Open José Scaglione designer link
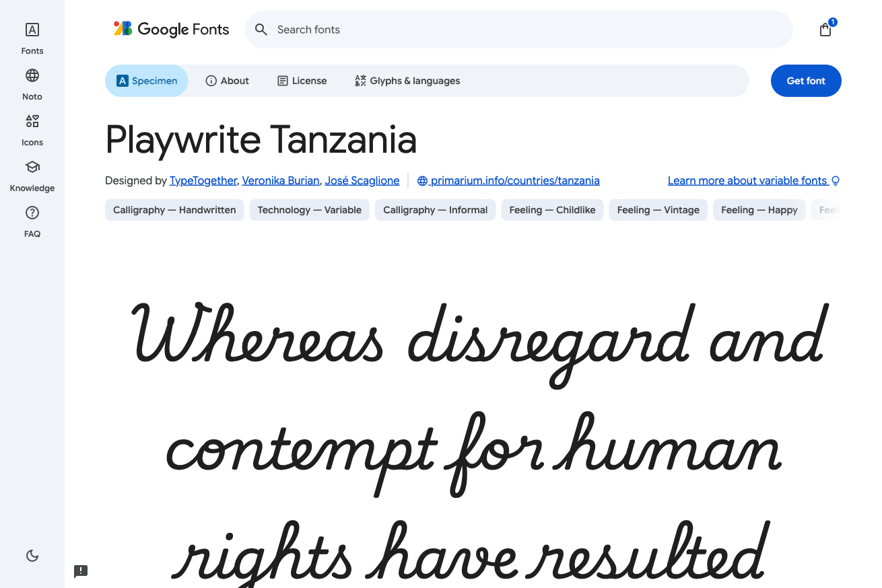This screenshot has width=882, height=588. 362,180
